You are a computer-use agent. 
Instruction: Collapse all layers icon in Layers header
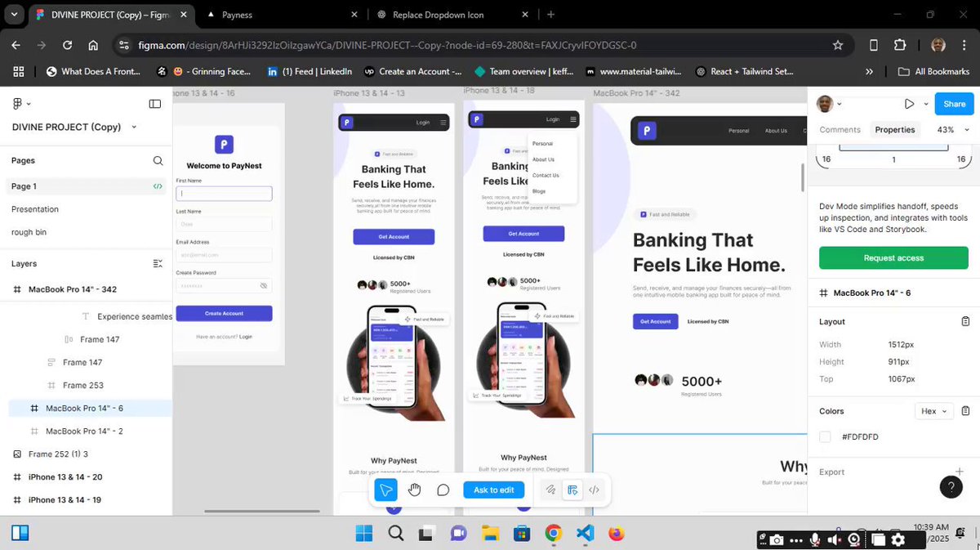158,263
